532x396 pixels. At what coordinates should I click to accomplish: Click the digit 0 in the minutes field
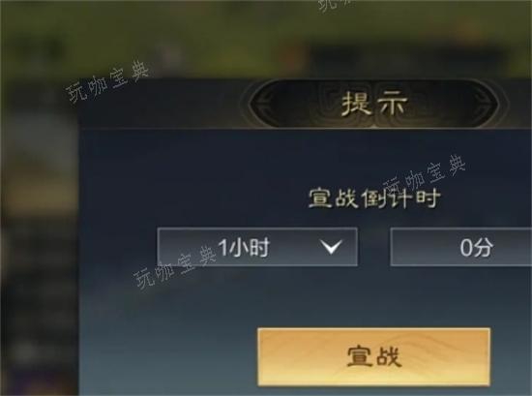click(x=466, y=247)
